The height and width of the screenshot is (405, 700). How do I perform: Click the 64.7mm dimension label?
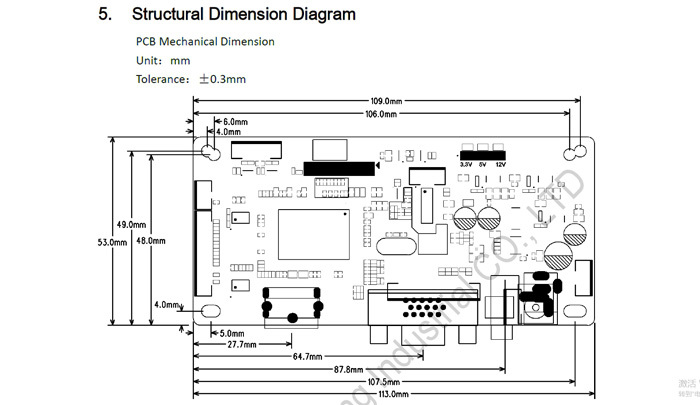(308, 357)
